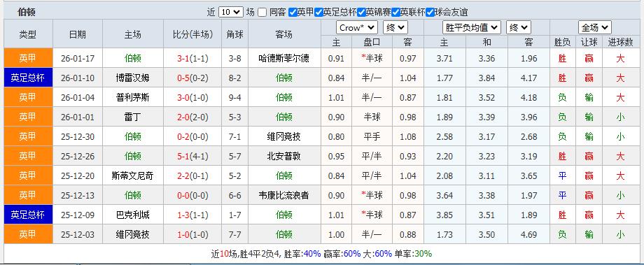Open the 5-1(4-1) score versus 北安普敦
Screen dimensions: 644x265
point(192,157)
